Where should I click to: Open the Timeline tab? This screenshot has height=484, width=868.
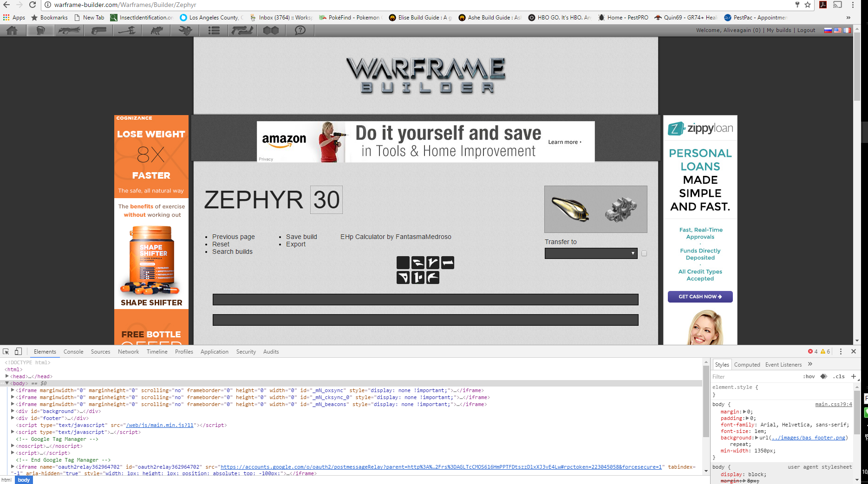click(x=157, y=352)
